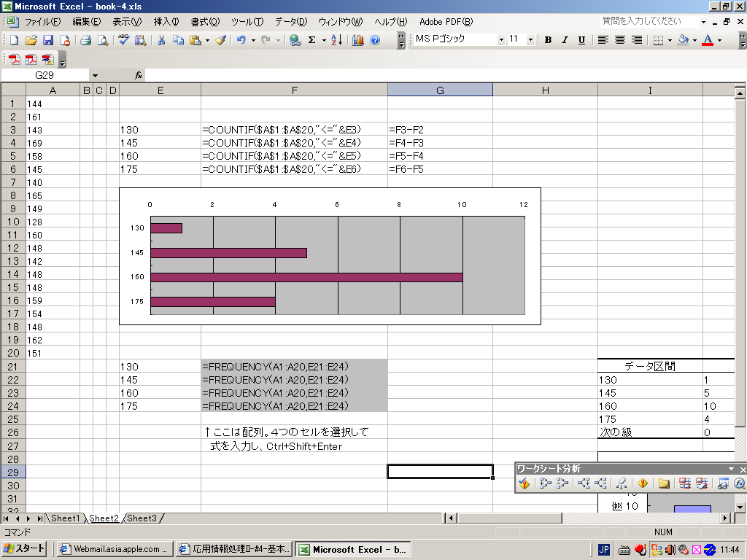747x560 pixels.
Task: Toggle underline formatting
Action: 581,40
